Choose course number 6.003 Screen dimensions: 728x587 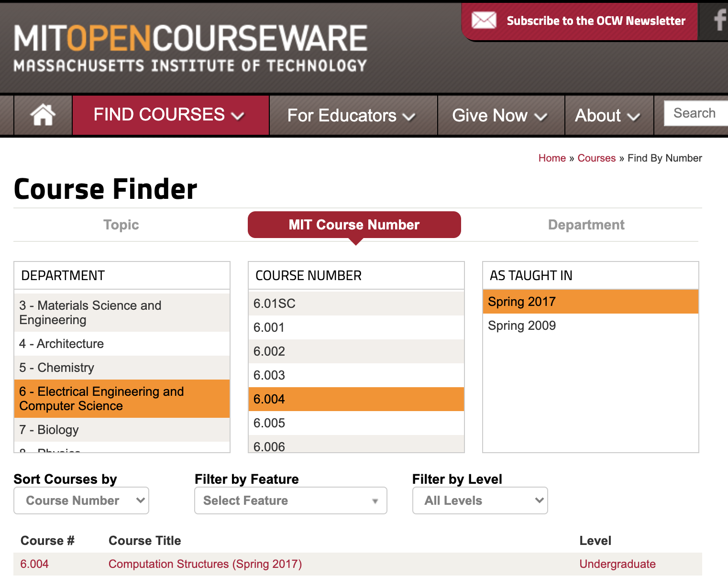[356, 375]
